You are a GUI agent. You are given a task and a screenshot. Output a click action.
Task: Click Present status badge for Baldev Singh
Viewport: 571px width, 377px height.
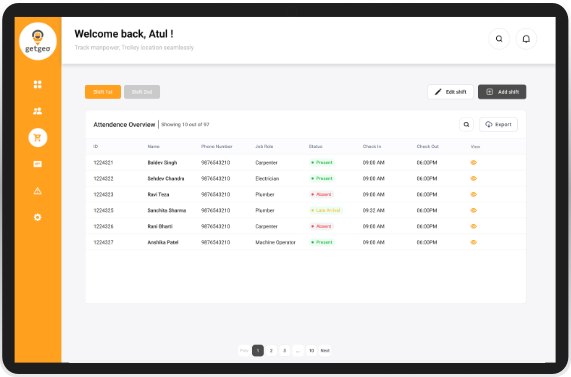[x=322, y=162]
